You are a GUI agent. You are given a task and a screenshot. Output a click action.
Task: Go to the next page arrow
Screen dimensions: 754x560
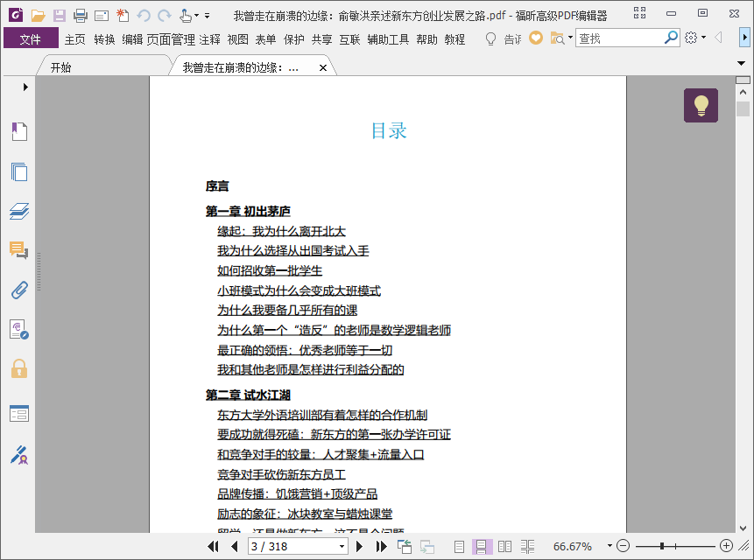pos(359,546)
